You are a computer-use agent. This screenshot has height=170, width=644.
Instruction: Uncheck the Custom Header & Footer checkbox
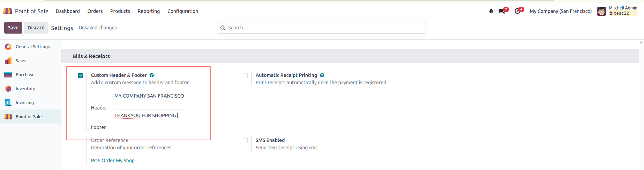(81, 76)
